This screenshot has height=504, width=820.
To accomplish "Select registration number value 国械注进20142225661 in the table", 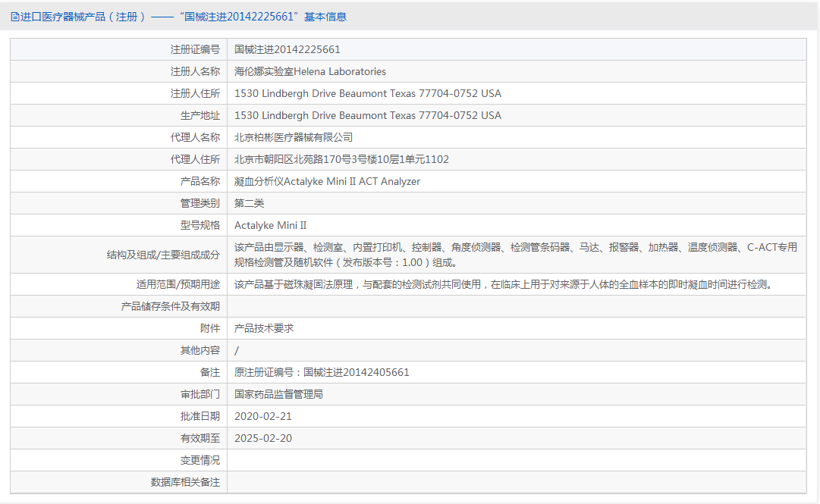I will tap(287, 49).
